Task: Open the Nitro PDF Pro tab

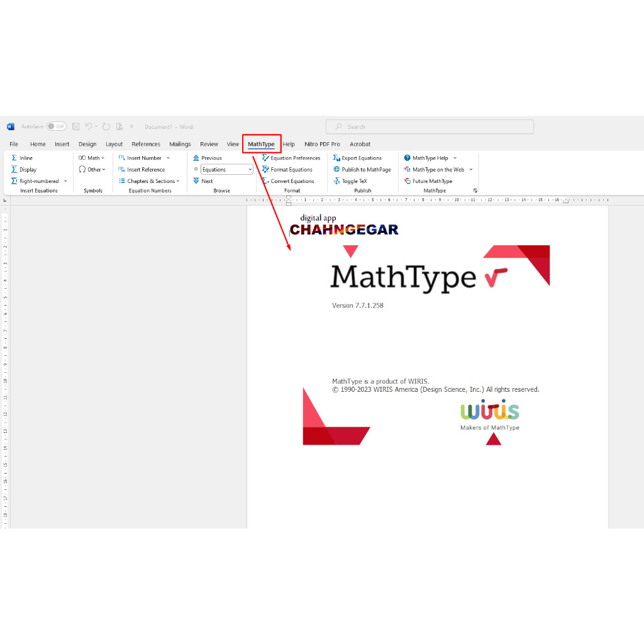Action: [x=323, y=144]
